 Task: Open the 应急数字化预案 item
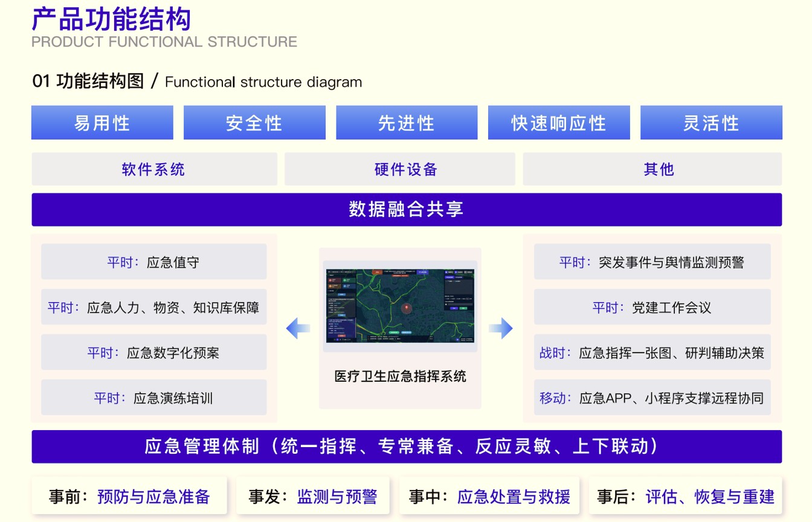(x=154, y=352)
